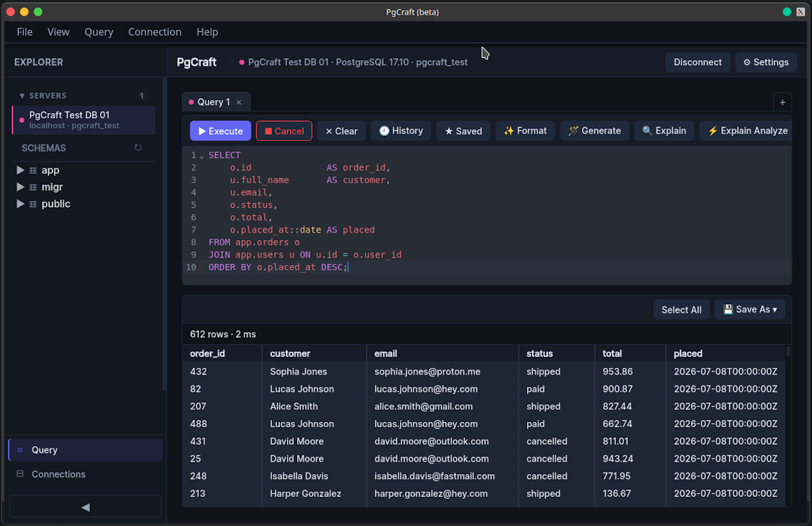This screenshot has width=812, height=526.
Task: Select the order_id 82 cell
Action: (222, 389)
